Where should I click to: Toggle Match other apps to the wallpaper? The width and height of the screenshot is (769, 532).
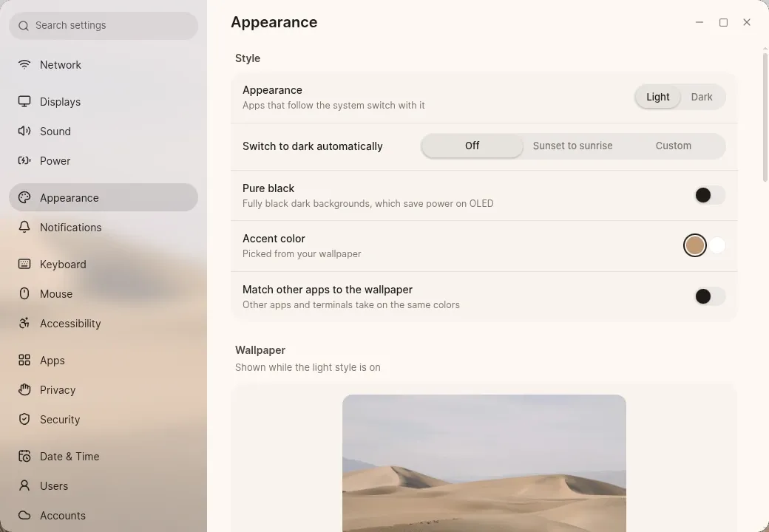(x=710, y=296)
